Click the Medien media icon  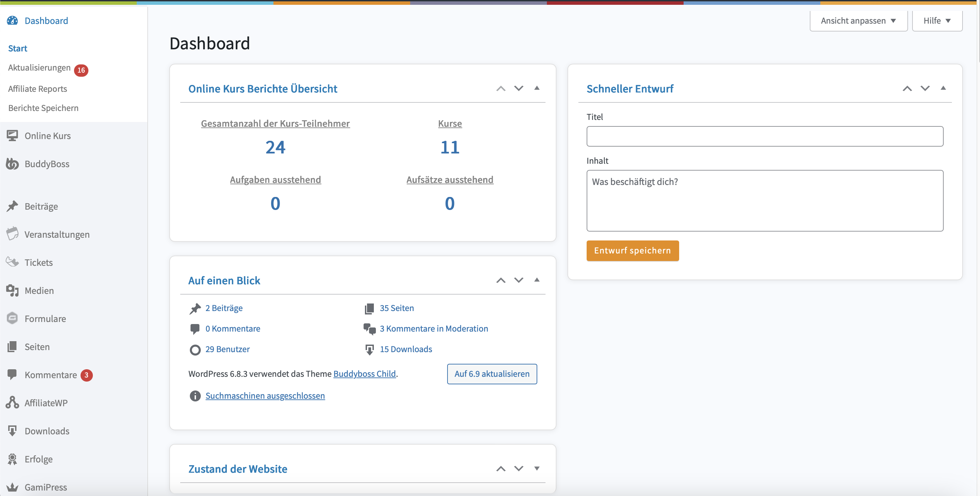[12, 290]
